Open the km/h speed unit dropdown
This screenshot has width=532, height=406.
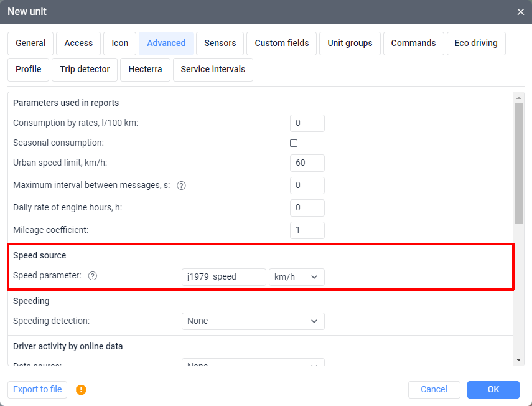point(297,277)
